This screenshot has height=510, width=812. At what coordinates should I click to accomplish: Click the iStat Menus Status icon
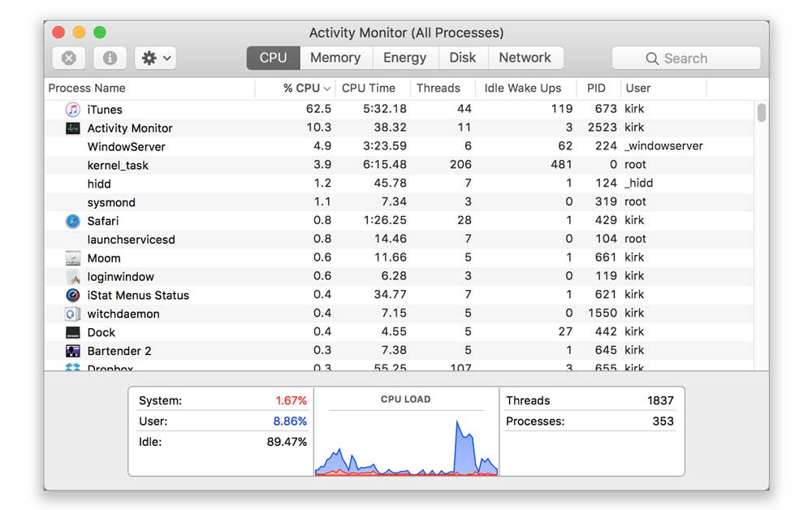click(72, 295)
